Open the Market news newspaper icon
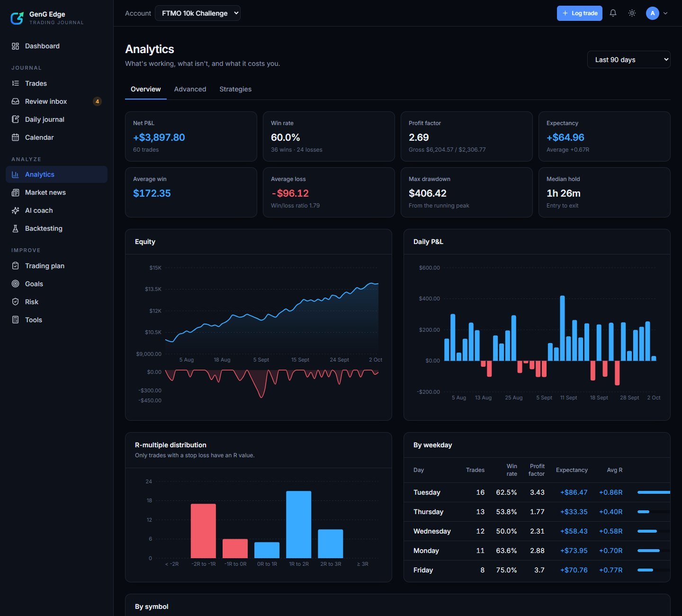Screen dimensions: 682x616 coord(15,192)
